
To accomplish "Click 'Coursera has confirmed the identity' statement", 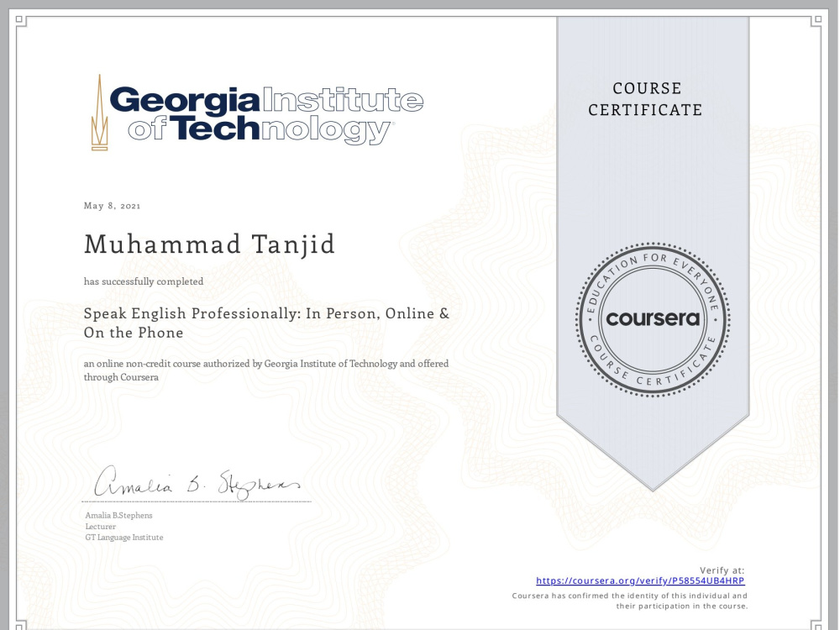I will [629, 601].
